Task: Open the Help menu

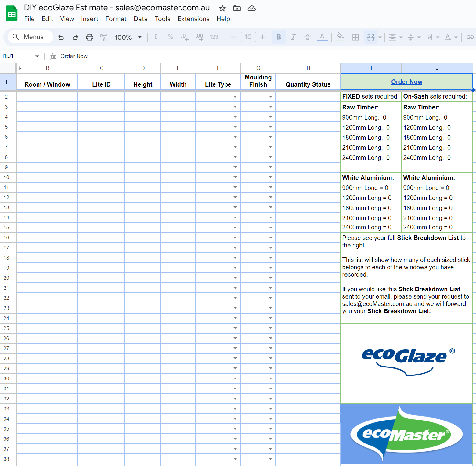Action: [223, 19]
